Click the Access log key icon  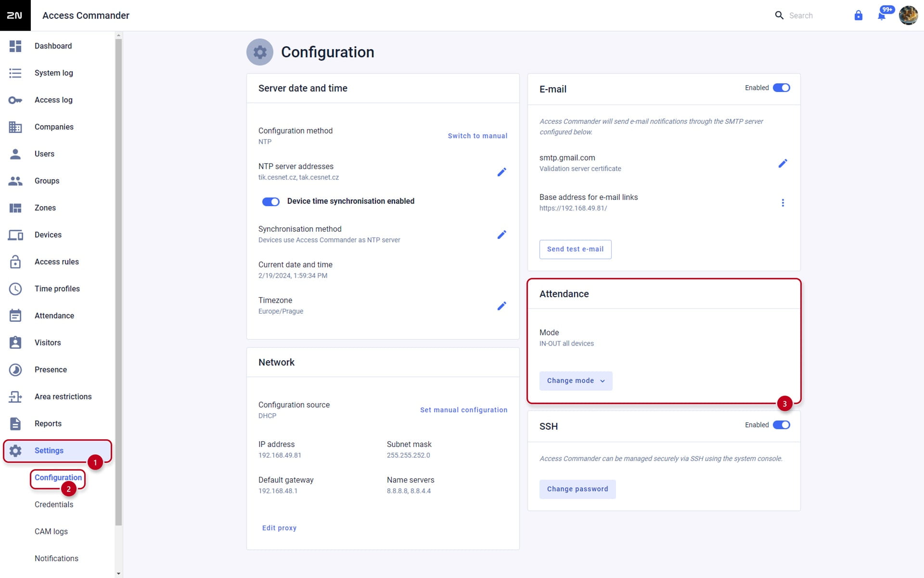pyautogui.click(x=15, y=100)
